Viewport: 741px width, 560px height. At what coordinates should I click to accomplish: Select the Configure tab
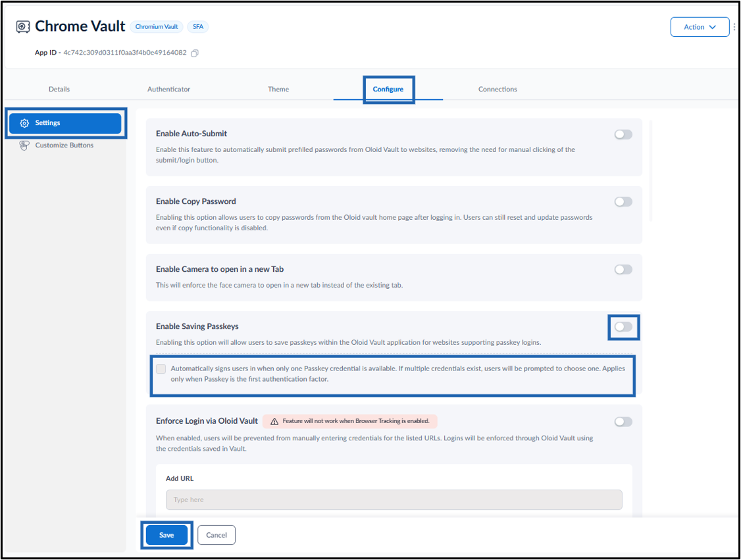pos(388,89)
